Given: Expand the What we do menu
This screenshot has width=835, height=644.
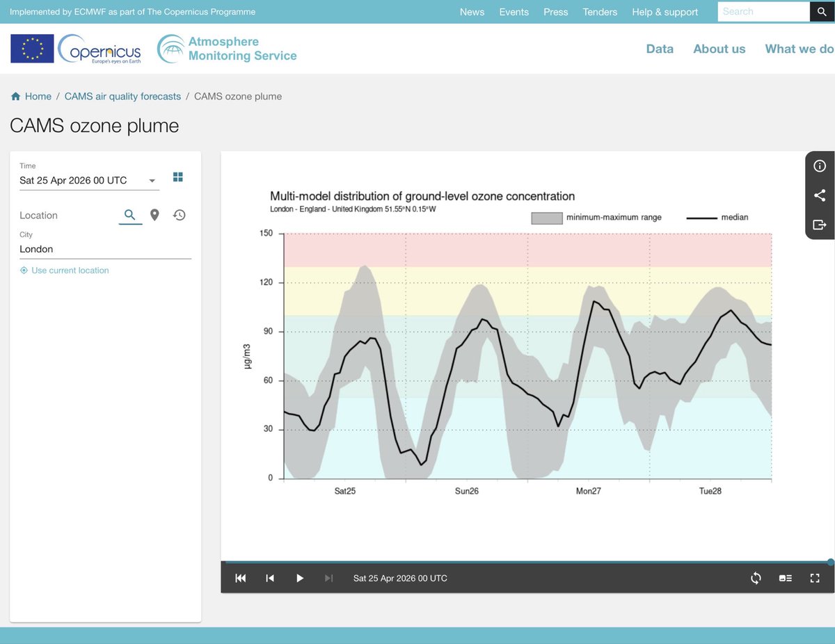Looking at the screenshot, I should point(799,49).
